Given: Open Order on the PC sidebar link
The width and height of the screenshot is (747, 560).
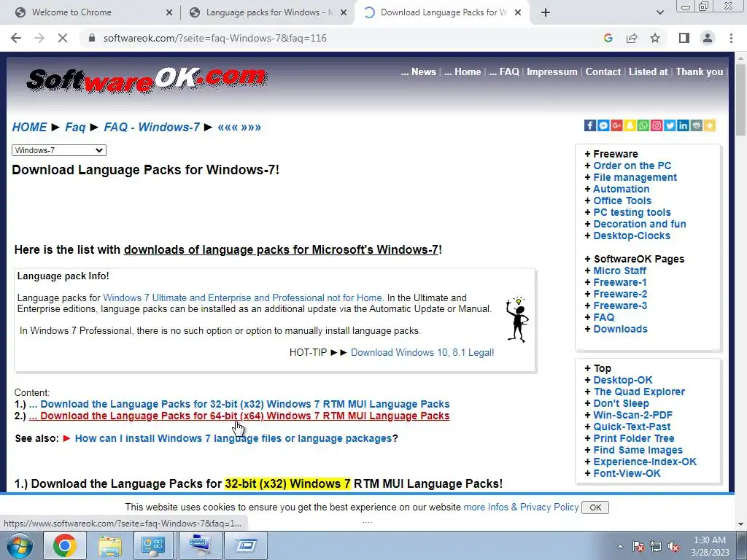Looking at the screenshot, I should (x=632, y=166).
